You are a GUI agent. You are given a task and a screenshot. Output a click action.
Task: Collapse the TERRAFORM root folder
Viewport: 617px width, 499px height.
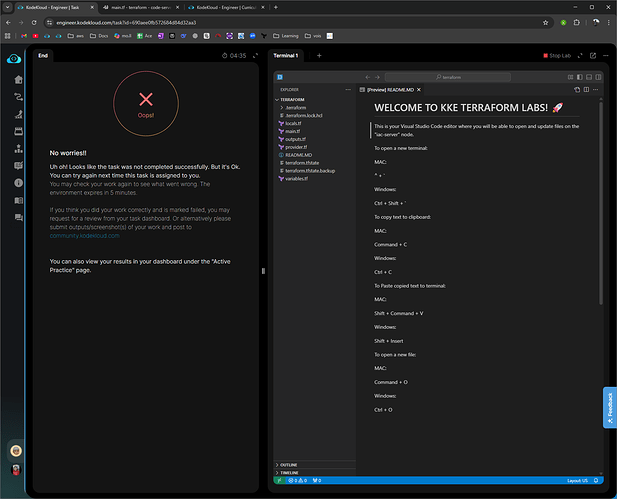[292, 100]
